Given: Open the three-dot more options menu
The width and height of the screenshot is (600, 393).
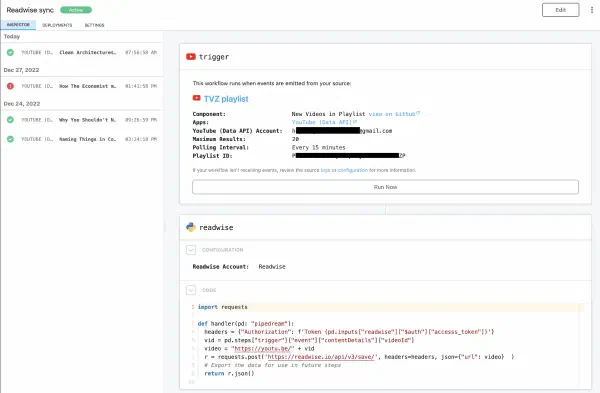Looking at the screenshot, I should click(592, 10).
